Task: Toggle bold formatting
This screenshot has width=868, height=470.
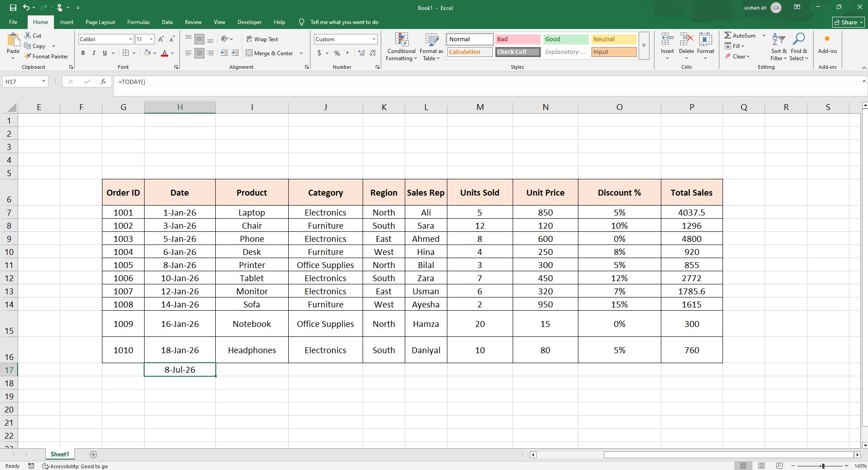Action: 83,53
